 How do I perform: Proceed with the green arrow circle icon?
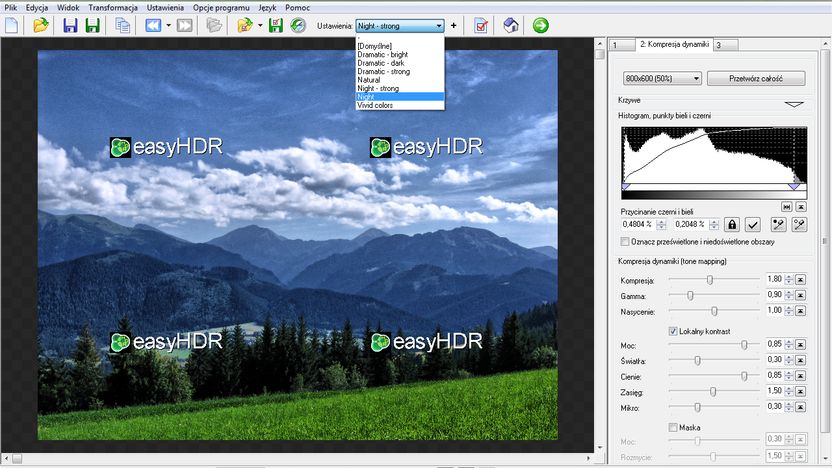pos(541,25)
